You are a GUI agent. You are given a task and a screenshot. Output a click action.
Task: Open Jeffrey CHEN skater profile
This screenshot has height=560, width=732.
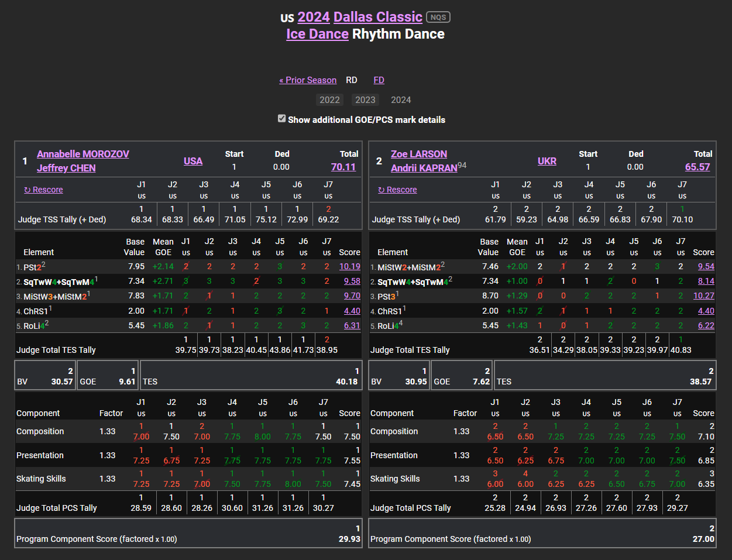pyautogui.click(x=66, y=168)
